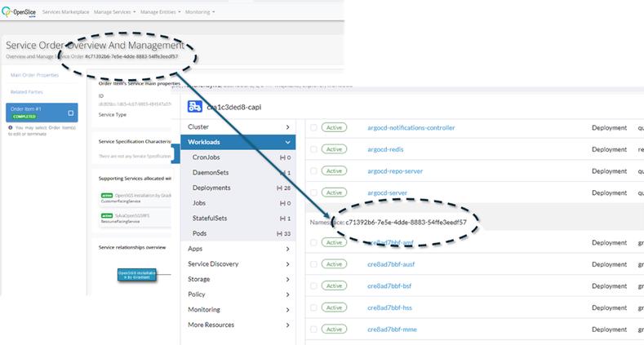
Task: Select StatefulSets in Workloads menu
Action: (x=209, y=218)
